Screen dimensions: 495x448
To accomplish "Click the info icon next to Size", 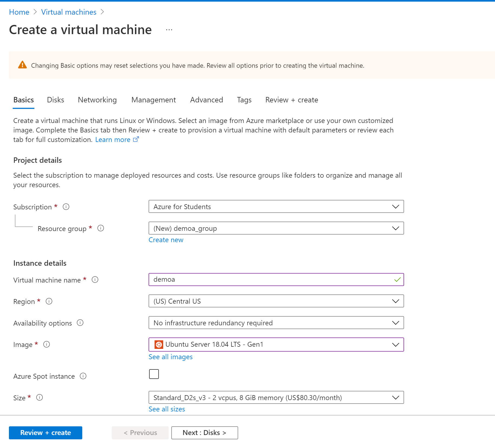I will 40,397.
